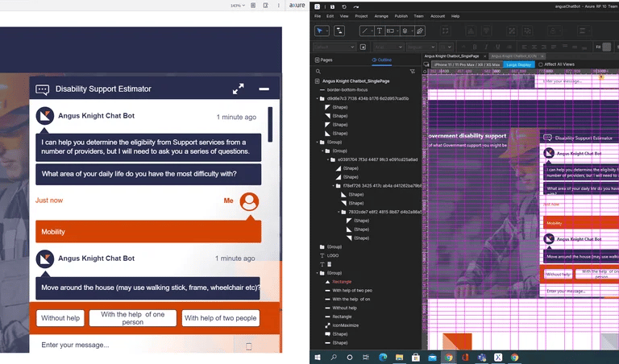Open the Publish menu

point(401,16)
